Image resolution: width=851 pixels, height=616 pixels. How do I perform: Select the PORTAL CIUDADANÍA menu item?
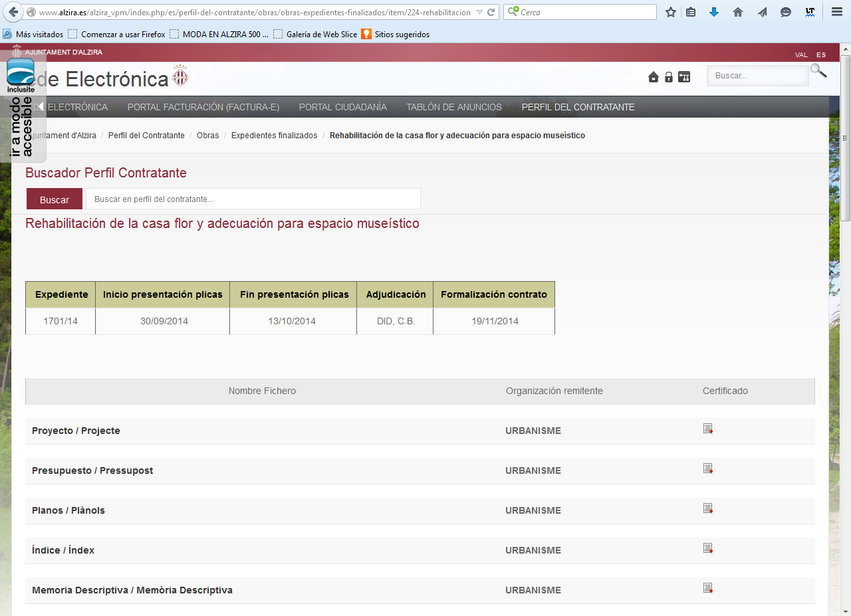click(x=343, y=106)
